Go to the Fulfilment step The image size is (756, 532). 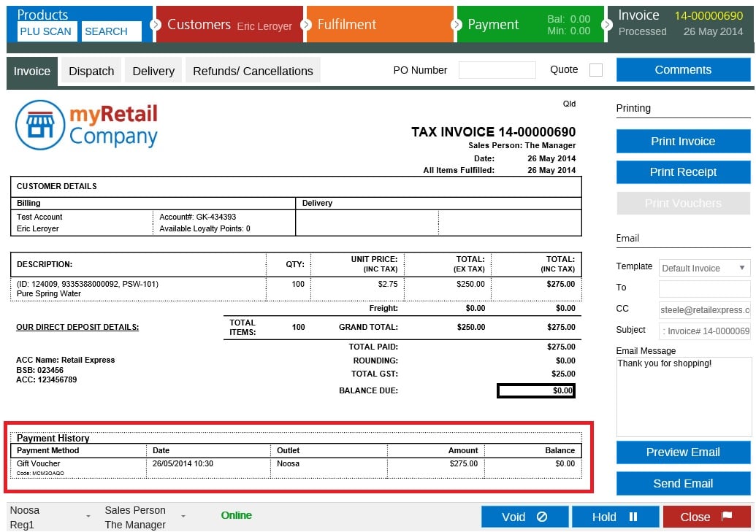380,24
